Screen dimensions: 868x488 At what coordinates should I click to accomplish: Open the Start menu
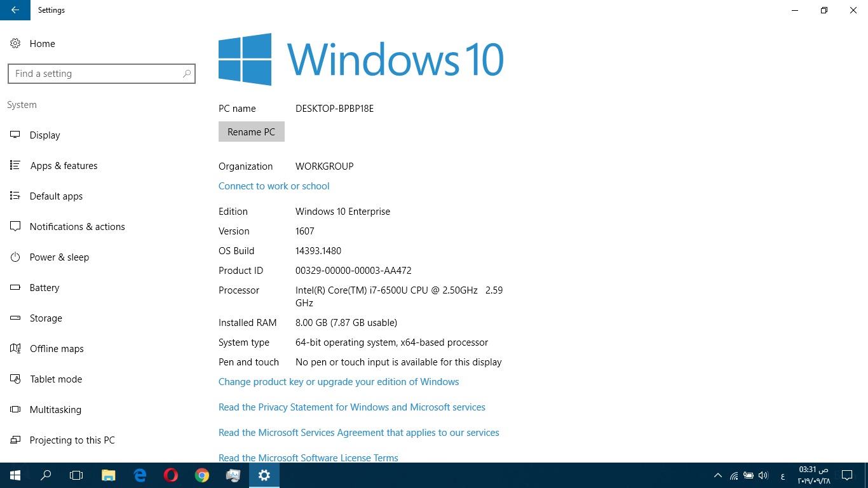coord(15,475)
